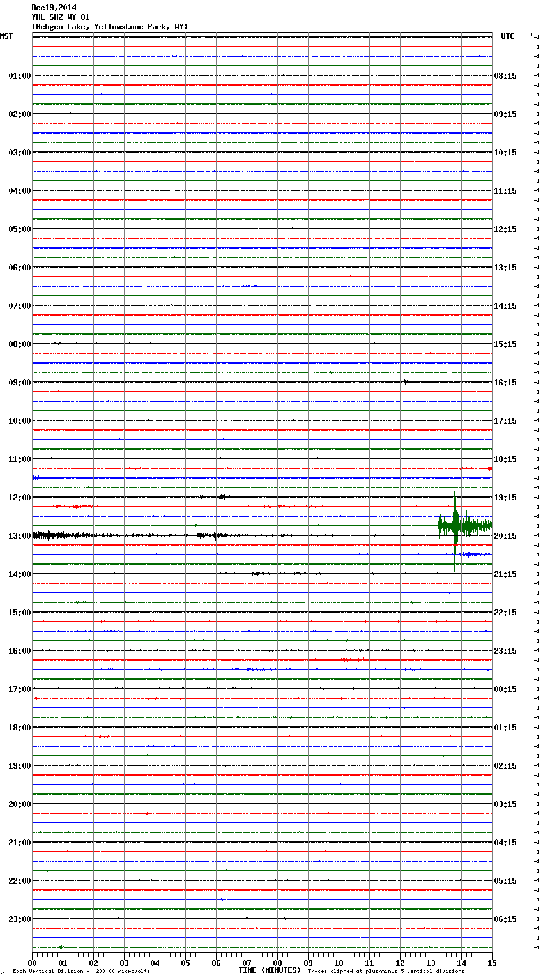Click the '08:15' UTC time label

[x=505, y=76]
